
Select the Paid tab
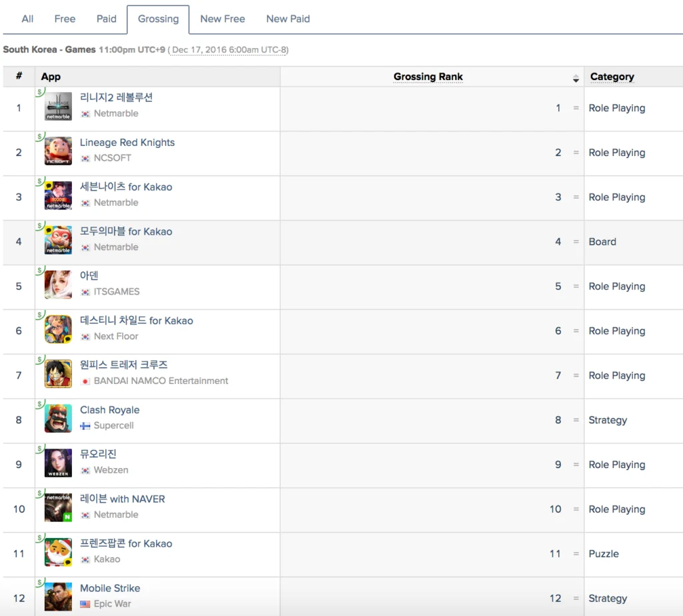106,19
